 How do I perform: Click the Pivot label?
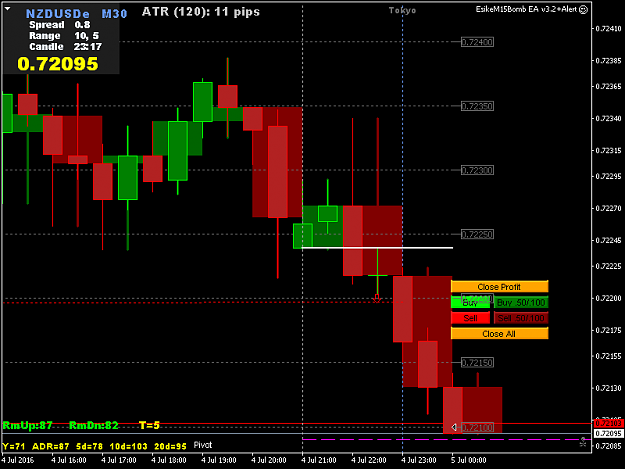point(203,445)
